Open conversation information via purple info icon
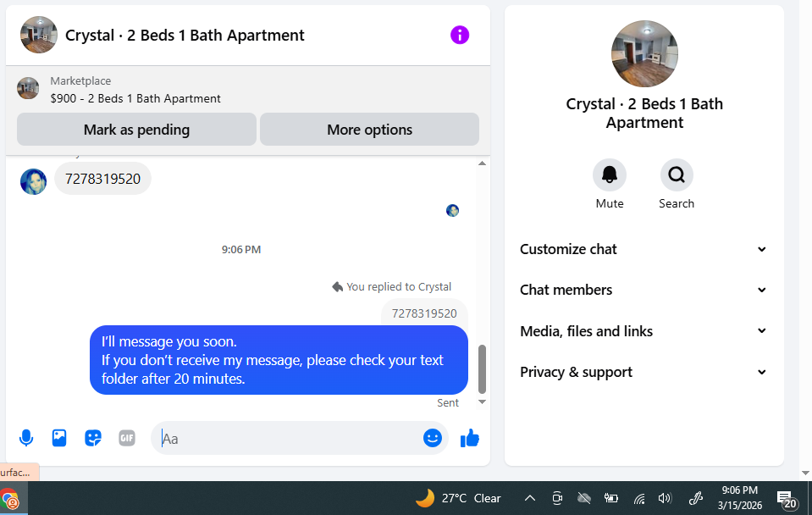The width and height of the screenshot is (812, 515). 459,36
